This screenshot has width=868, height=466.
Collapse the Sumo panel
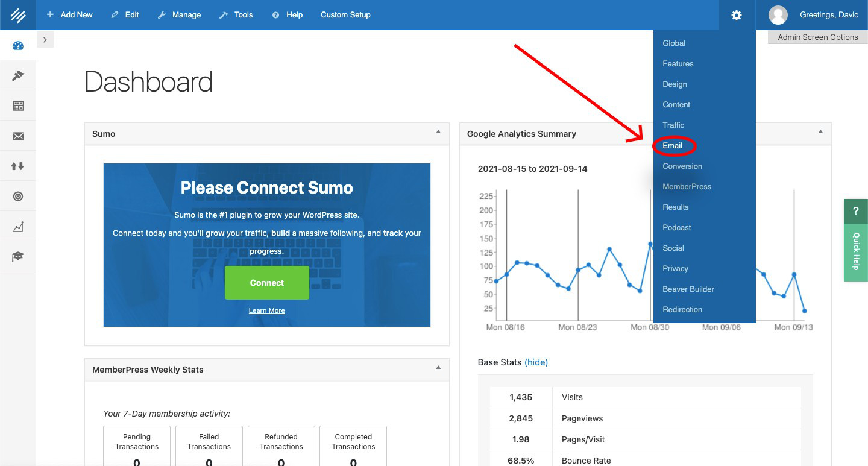[439, 133]
